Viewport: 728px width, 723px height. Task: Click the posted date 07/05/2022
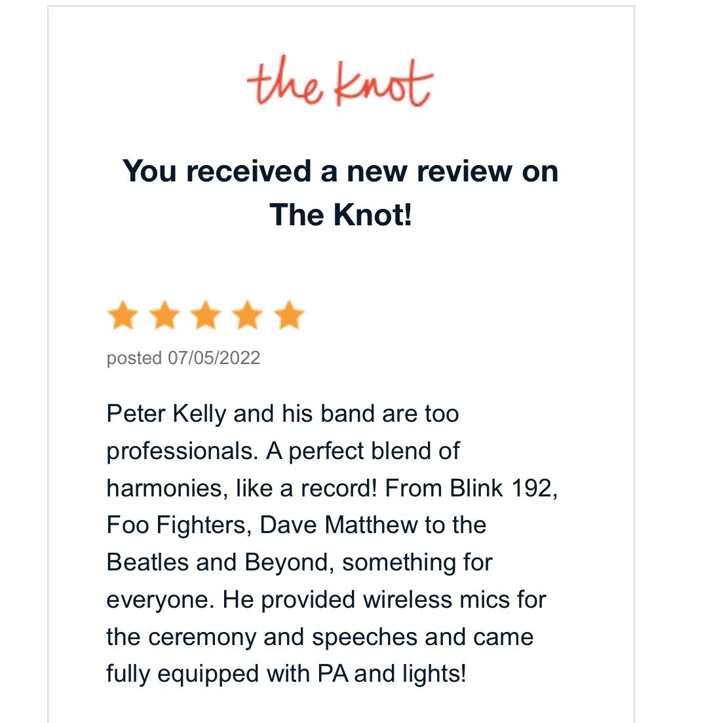pos(214,358)
